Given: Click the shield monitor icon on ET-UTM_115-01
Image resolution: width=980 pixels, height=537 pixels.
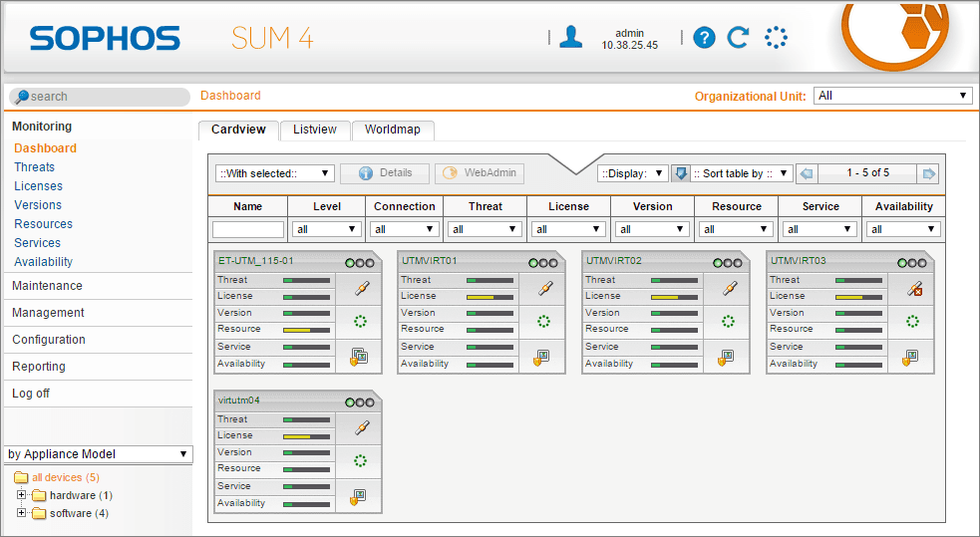Looking at the screenshot, I should point(359,357).
